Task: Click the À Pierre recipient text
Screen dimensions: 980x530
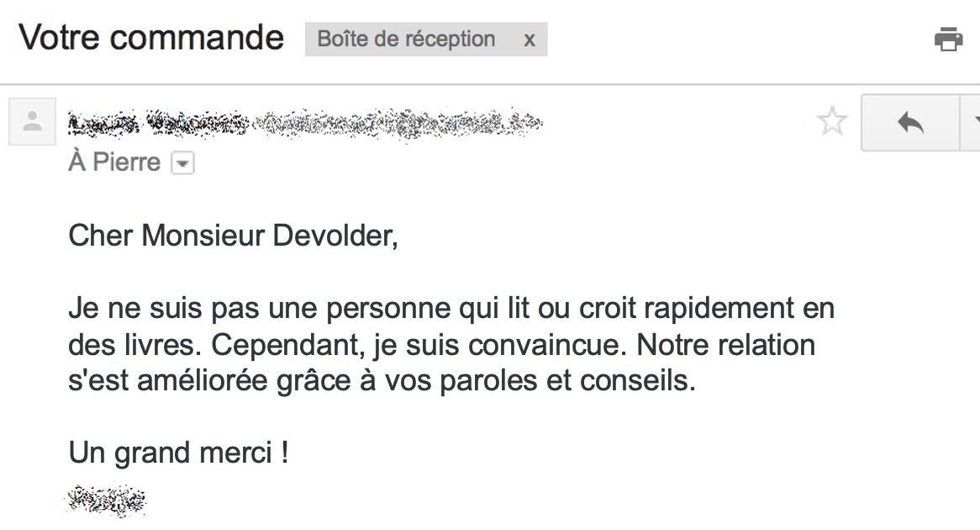Action: (x=114, y=162)
